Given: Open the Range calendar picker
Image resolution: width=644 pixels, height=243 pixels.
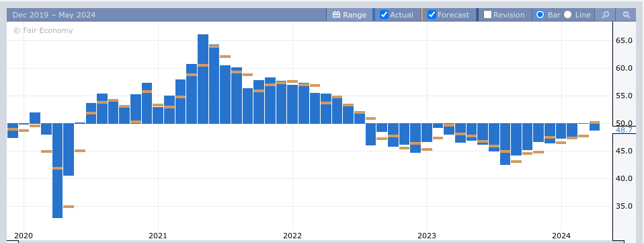Looking at the screenshot, I should 350,15.
